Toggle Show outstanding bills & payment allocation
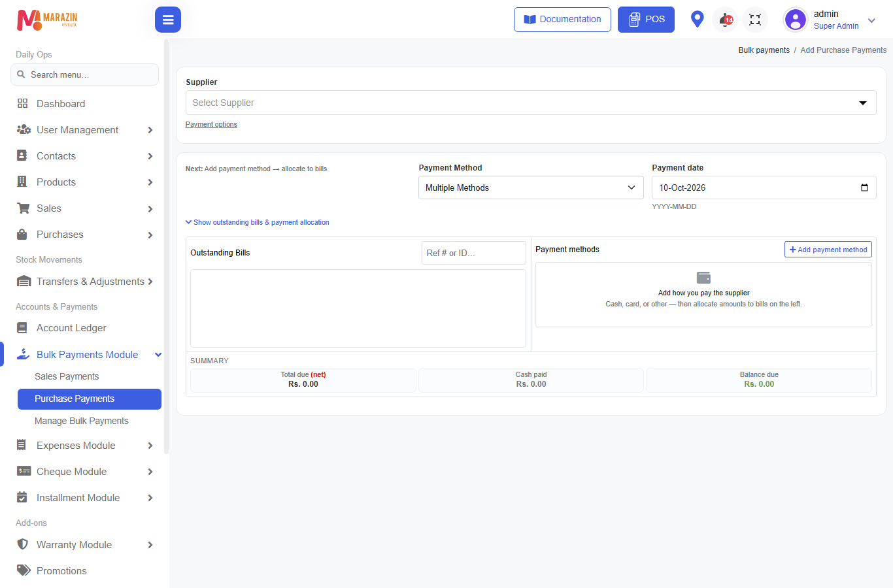The width and height of the screenshot is (893, 588). click(x=258, y=222)
